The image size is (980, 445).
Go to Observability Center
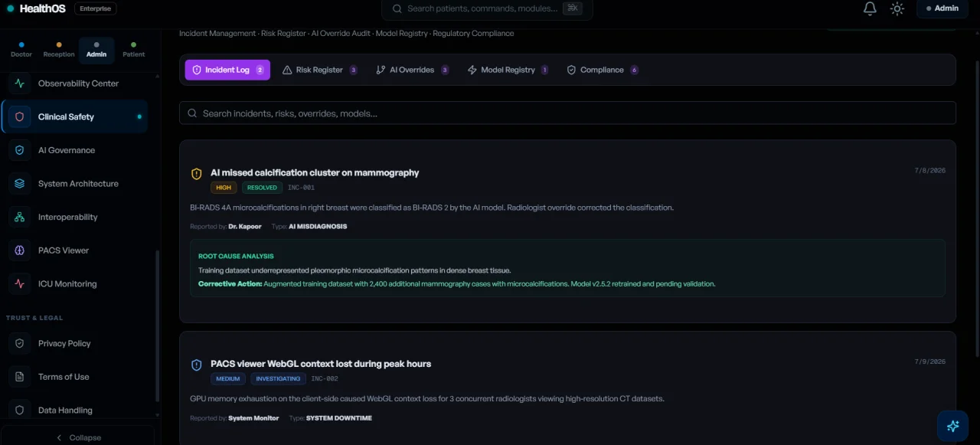(74, 83)
